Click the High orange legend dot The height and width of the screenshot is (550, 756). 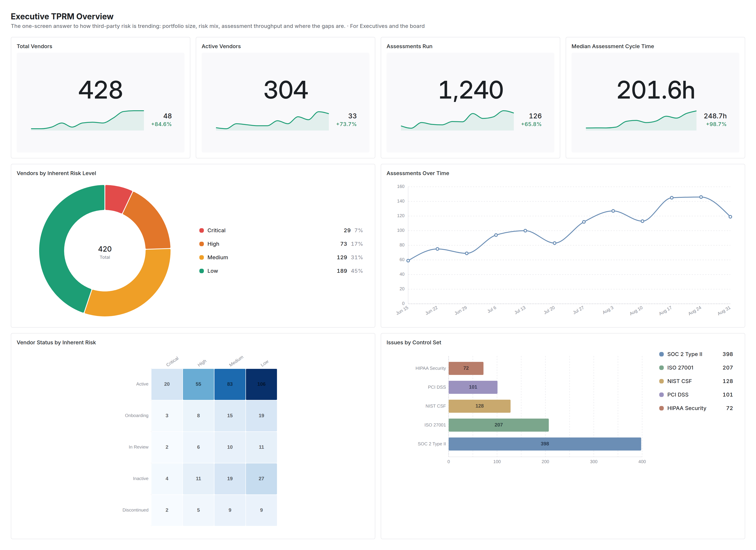pyautogui.click(x=201, y=244)
